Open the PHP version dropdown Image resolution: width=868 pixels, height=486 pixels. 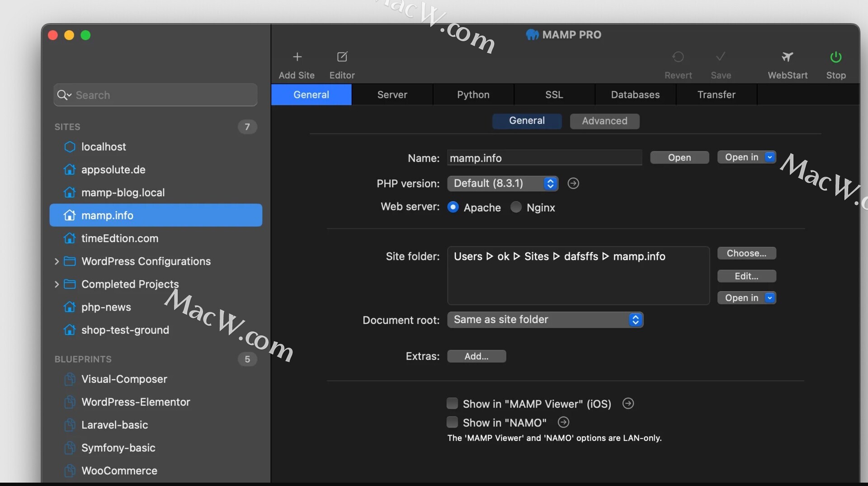pyautogui.click(x=503, y=184)
